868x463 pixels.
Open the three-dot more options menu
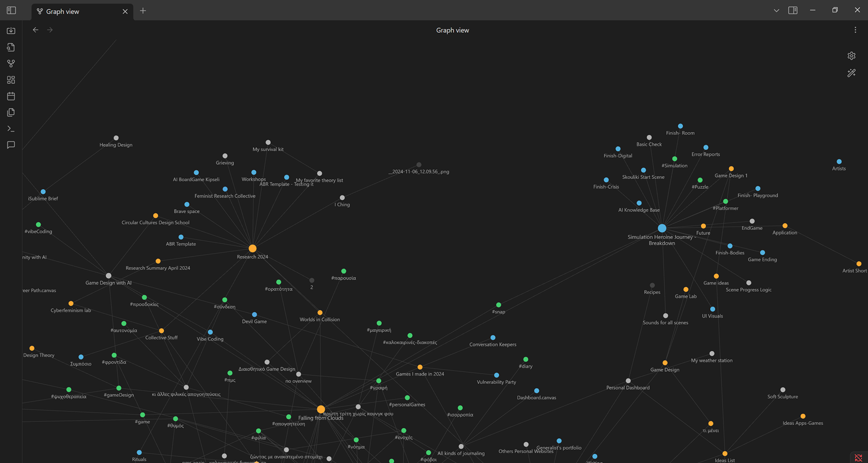pyautogui.click(x=855, y=30)
